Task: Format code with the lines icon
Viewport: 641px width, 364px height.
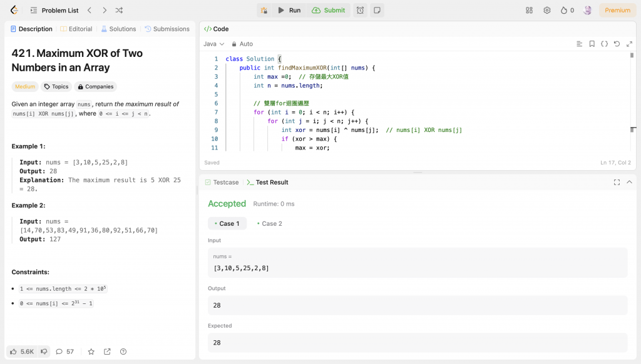Action: click(579, 44)
